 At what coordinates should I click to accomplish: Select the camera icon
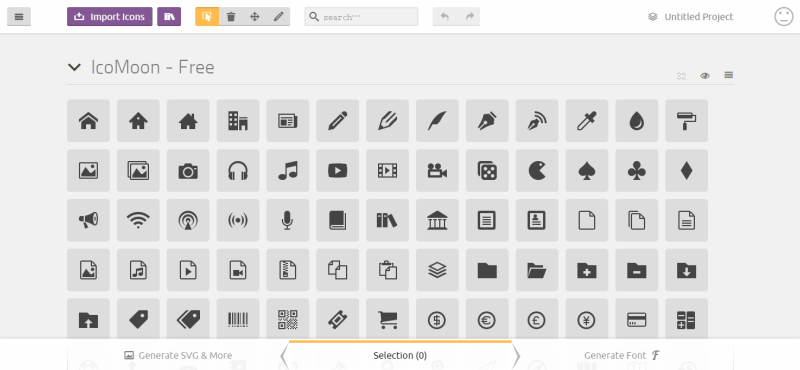point(188,170)
